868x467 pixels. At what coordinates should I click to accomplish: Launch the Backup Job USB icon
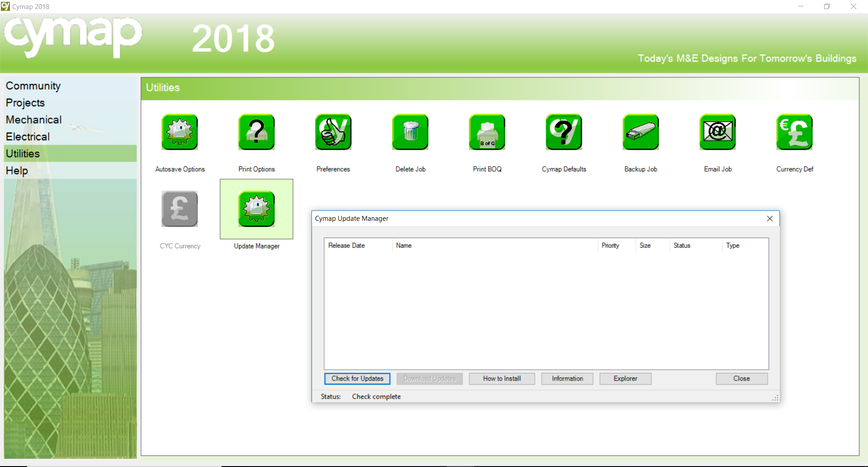pos(641,132)
